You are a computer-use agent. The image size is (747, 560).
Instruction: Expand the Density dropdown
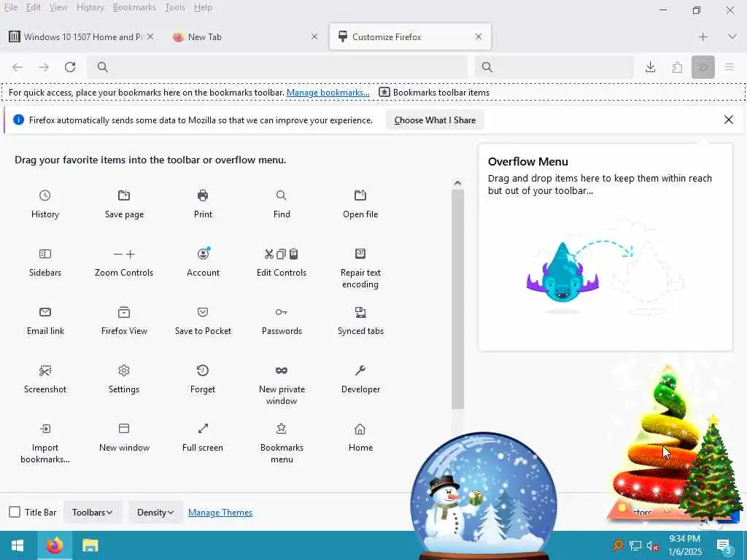[155, 513]
